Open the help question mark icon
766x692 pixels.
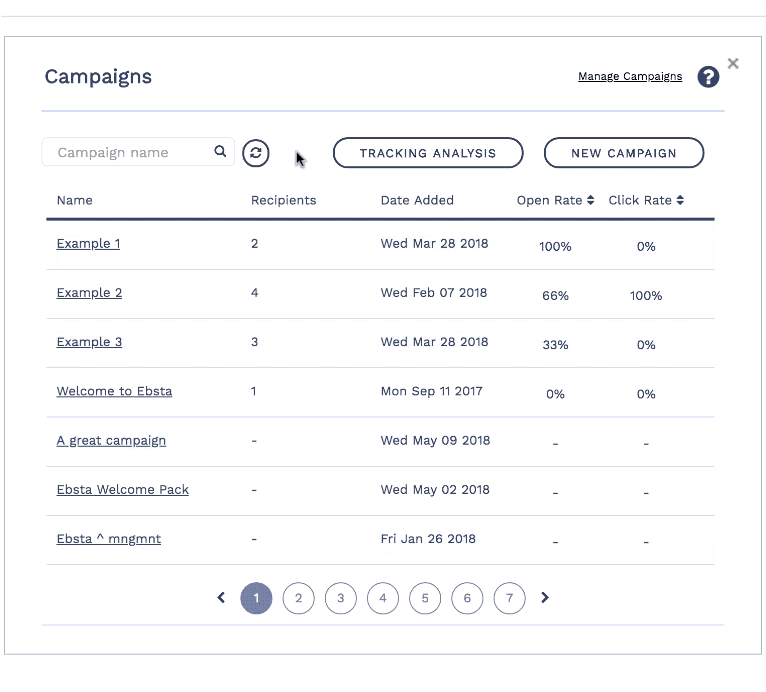708,77
